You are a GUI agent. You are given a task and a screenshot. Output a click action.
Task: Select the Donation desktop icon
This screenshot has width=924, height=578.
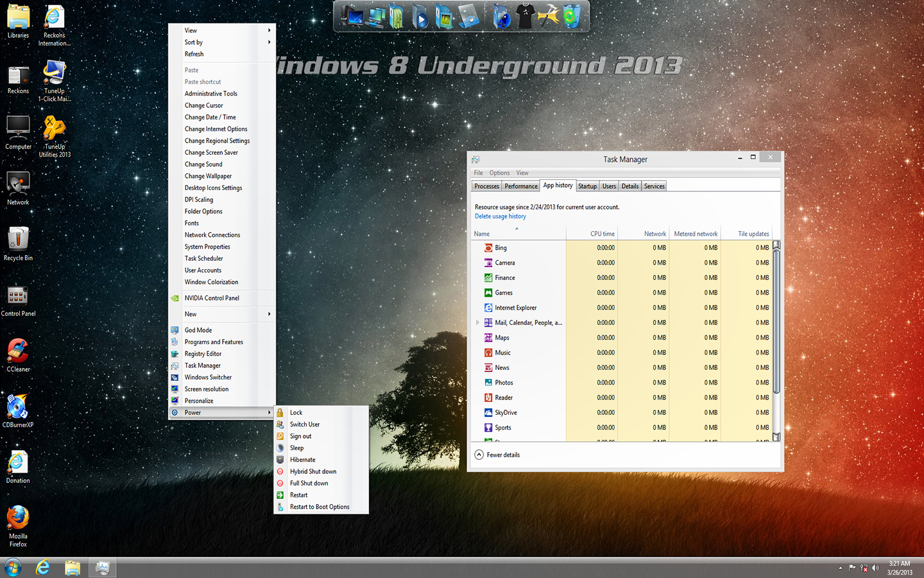point(18,467)
